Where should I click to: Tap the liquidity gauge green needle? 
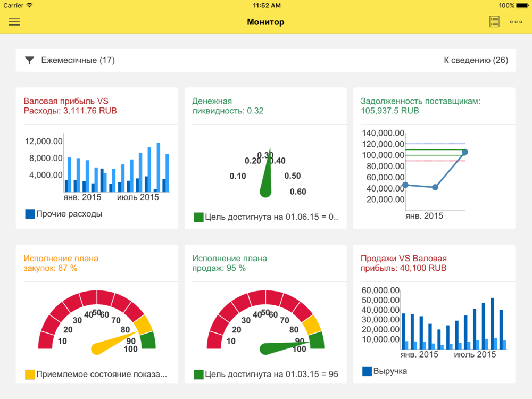pos(267,178)
